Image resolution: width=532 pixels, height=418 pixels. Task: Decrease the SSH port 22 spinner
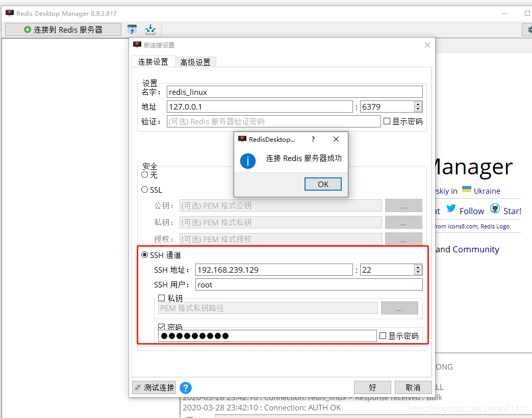pos(418,272)
